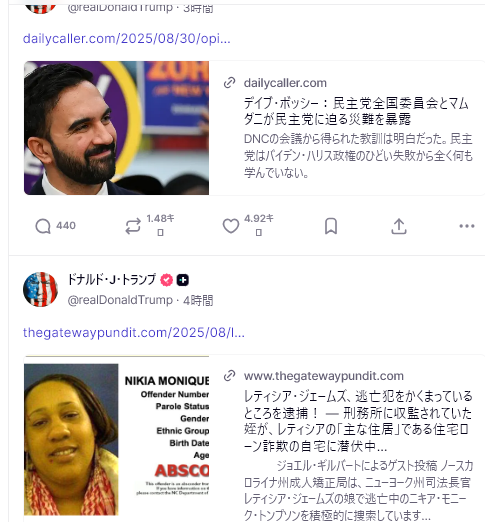Click the black plus badge icon
485x522 pixels.
(x=182, y=280)
